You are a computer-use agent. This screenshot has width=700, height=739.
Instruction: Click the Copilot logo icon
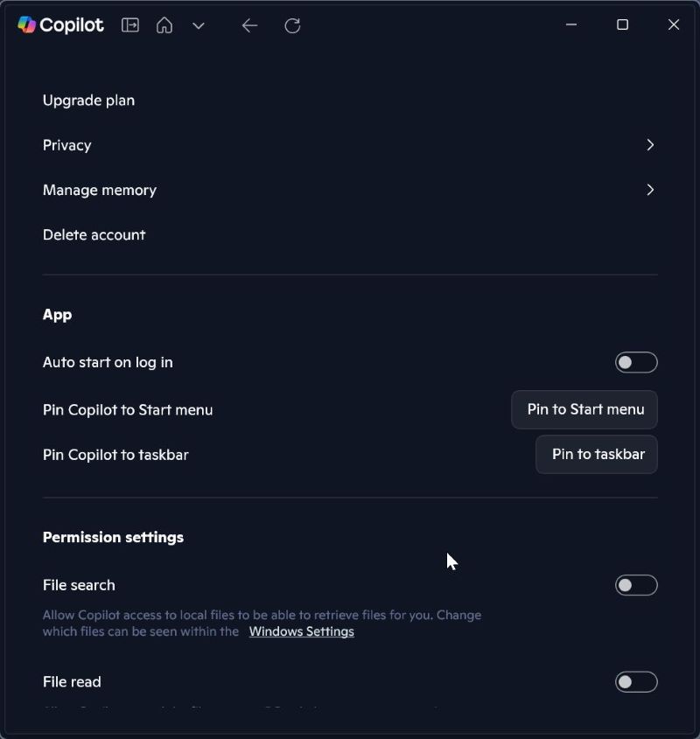point(27,25)
